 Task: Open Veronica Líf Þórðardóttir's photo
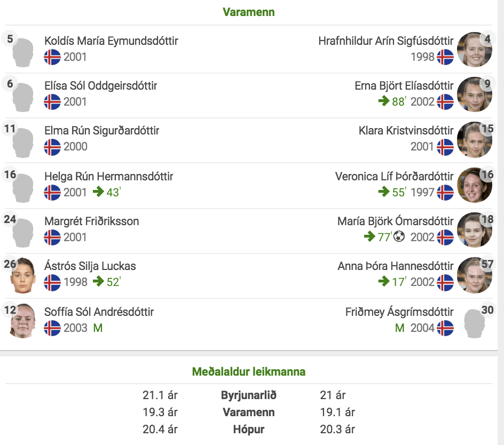(x=475, y=185)
